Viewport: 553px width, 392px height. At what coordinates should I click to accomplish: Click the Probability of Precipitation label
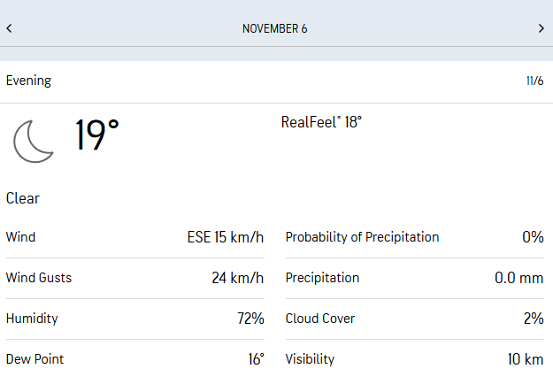pyautogui.click(x=362, y=237)
